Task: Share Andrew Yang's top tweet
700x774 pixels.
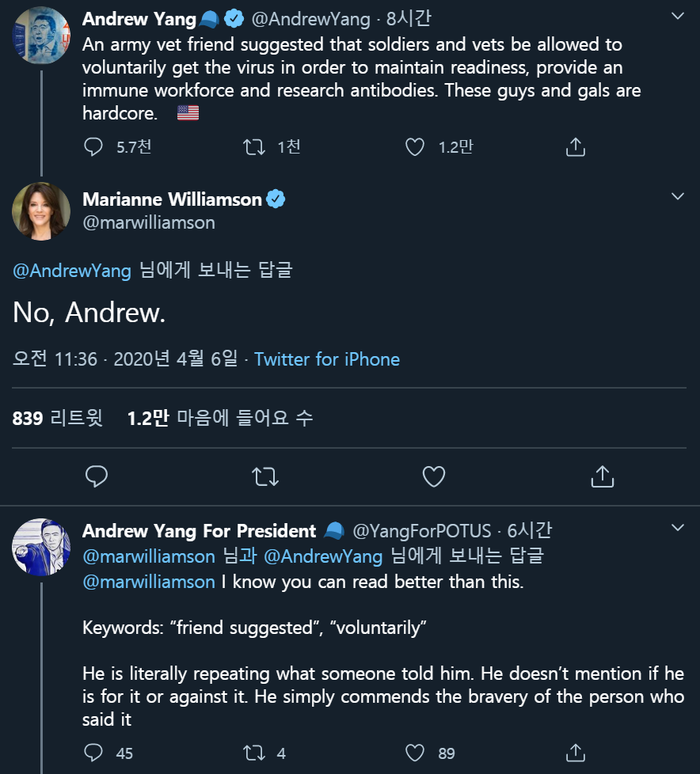Action: pyautogui.click(x=576, y=147)
